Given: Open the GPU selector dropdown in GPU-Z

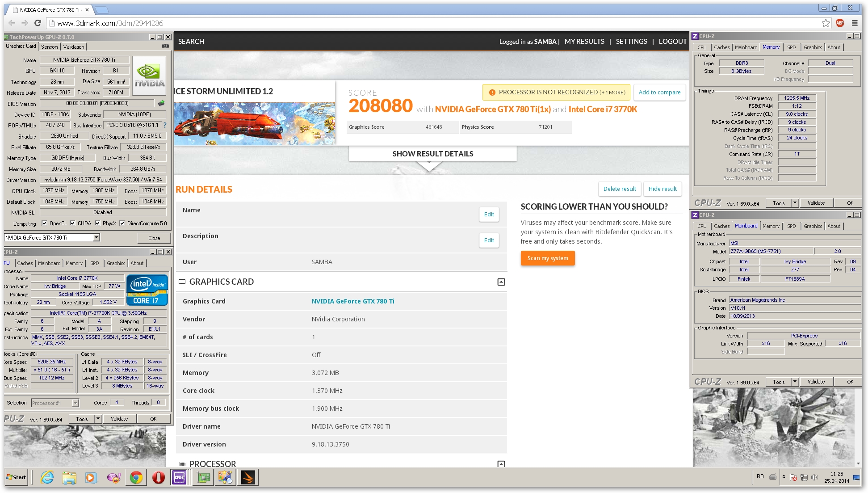Looking at the screenshot, I should (96, 238).
